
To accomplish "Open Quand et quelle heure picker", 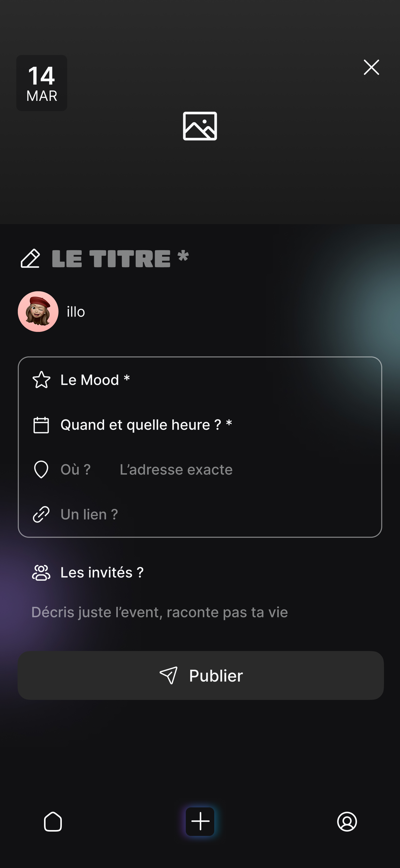I will (x=146, y=425).
